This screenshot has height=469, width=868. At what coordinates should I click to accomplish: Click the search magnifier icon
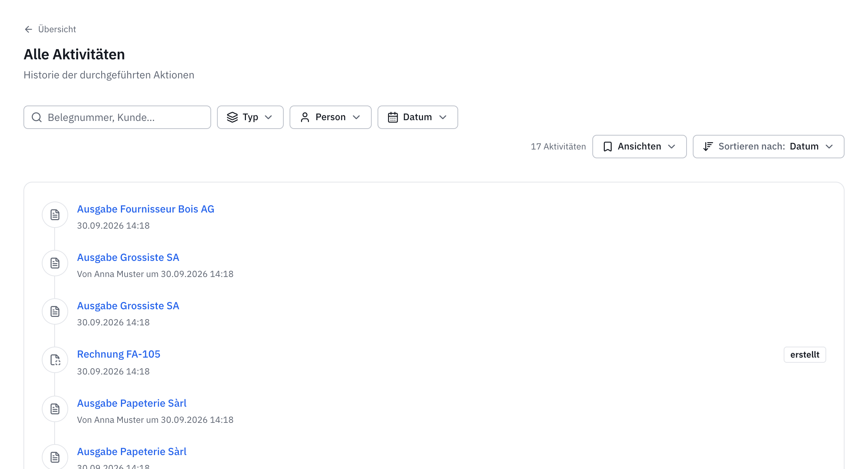point(37,117)
